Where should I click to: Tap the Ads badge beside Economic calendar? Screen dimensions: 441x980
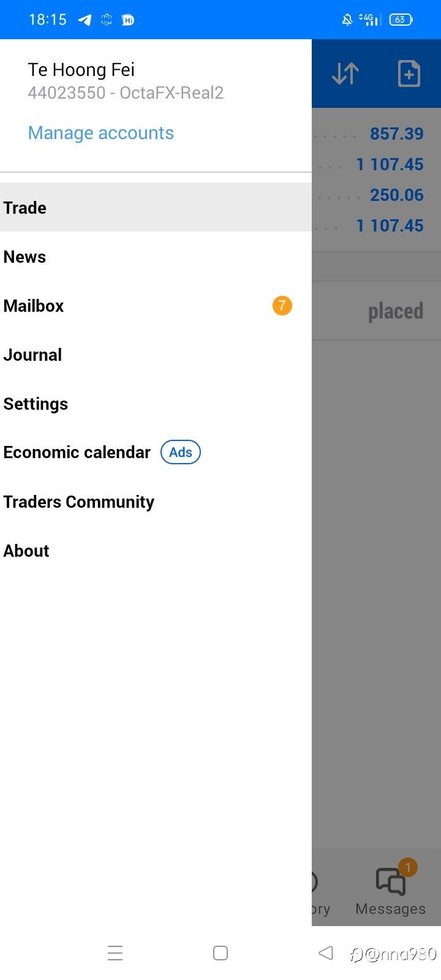[x=181, y=452]
